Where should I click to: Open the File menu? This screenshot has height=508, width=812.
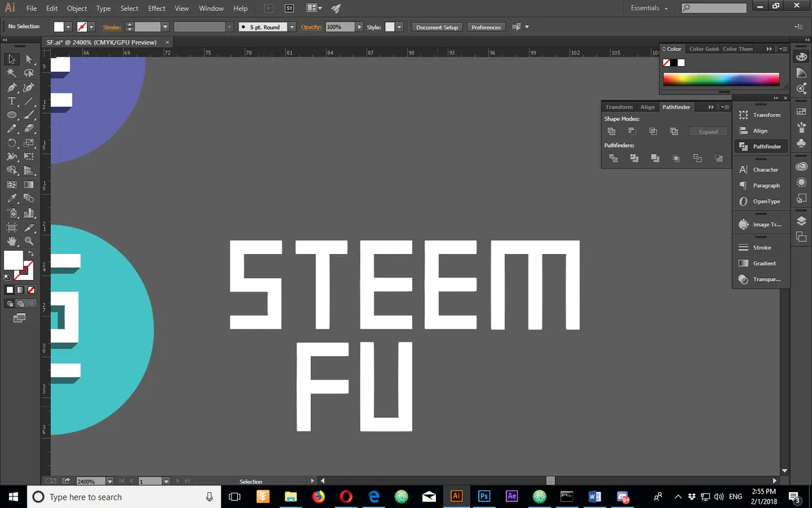point(32,8)
